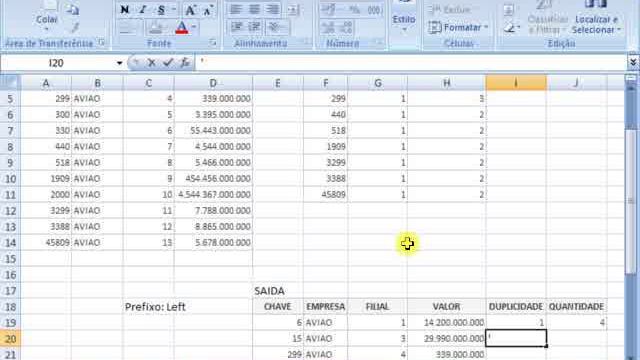Click cell with value 14.200.000.000
The width and height of the screenshot is (640, 360).
point(447,322)
